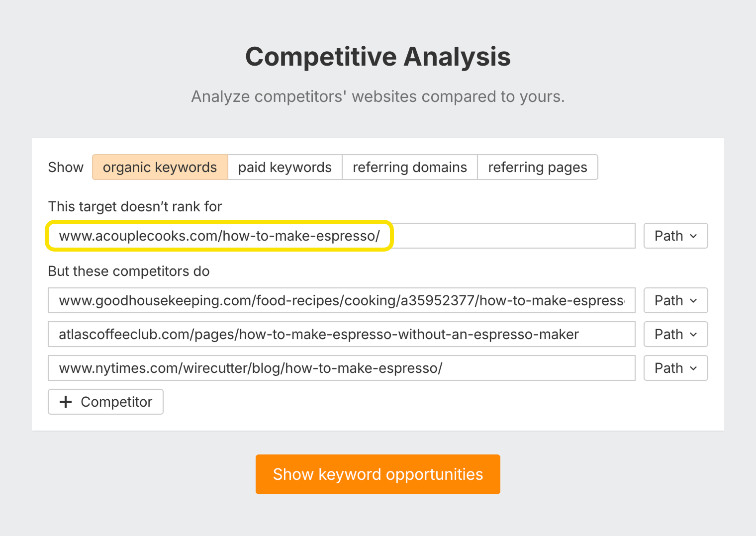Click the chevron on the first Path selector
Screen dimensions: 756x536
coord(693,236)
